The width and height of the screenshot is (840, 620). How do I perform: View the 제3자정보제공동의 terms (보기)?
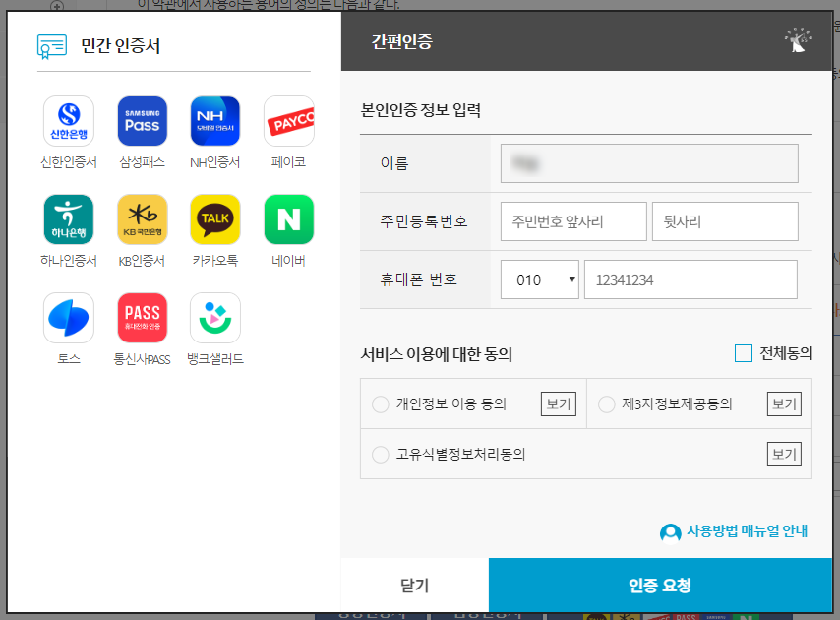(x=784, y=404)
